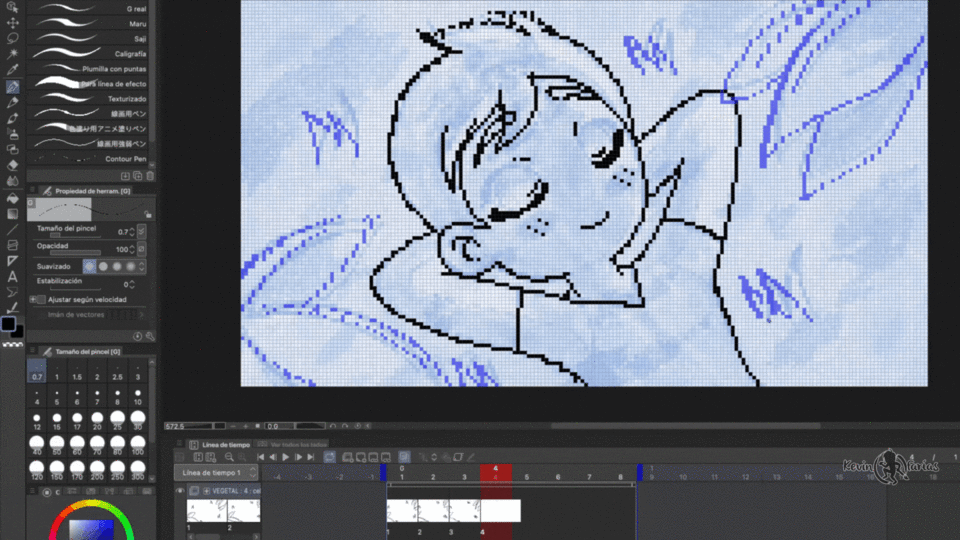Go to first frame of timeline
This screenshot has height=540, width=960.
tap(260, 457)
